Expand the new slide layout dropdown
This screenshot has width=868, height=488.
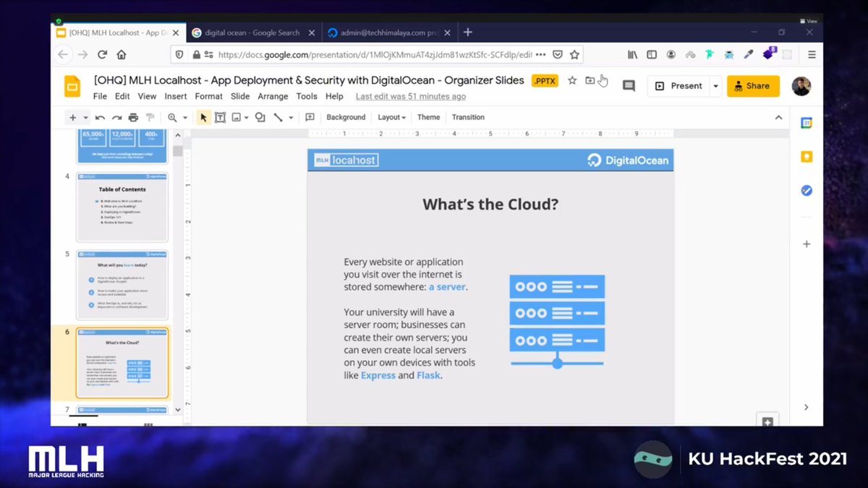click(x=85, y=117)
